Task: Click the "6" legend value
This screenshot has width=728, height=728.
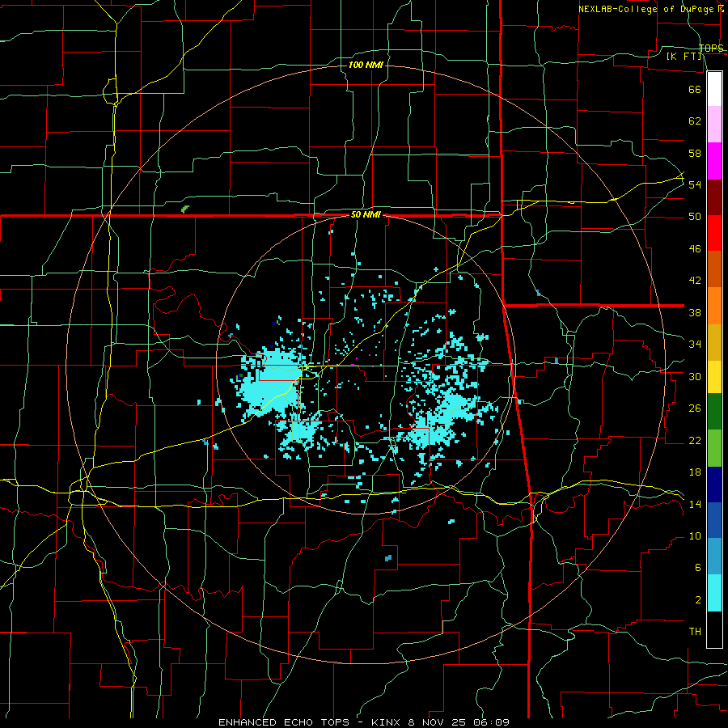Action: [x=697, y=568]
